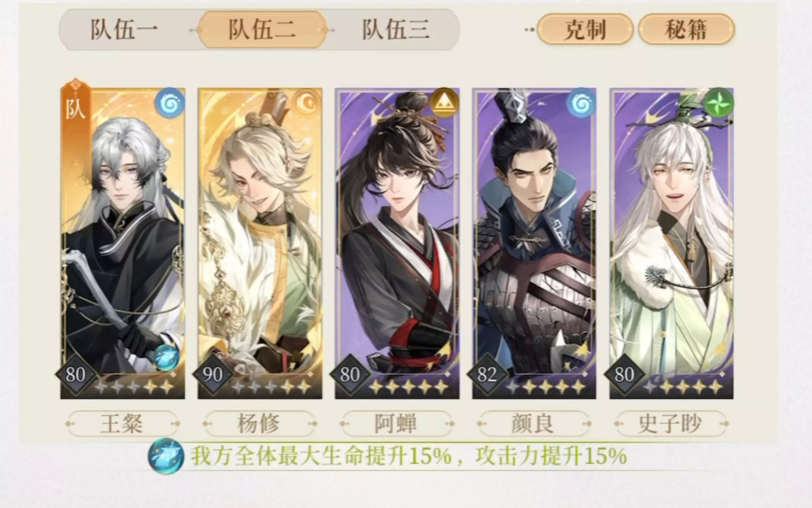
Task: Open the 秘籍 button
Action: pos(686,29)
